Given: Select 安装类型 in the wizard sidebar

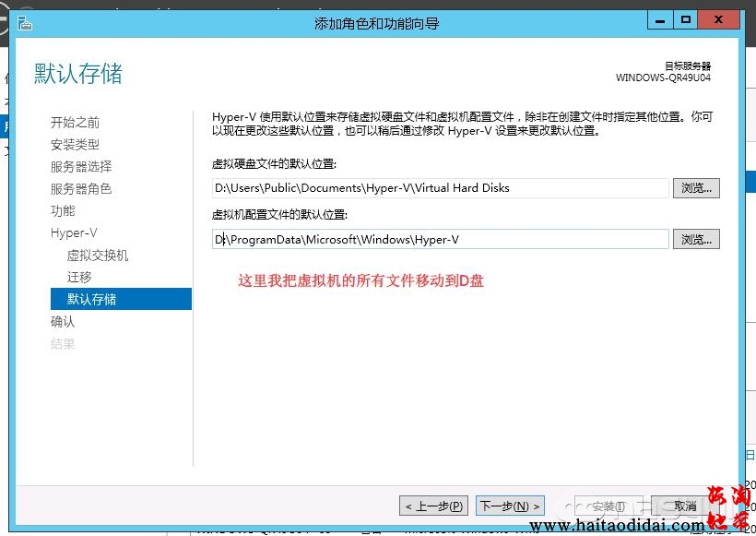Looking at the screenshot, I should pyautogui.click(x=75, y=145).
